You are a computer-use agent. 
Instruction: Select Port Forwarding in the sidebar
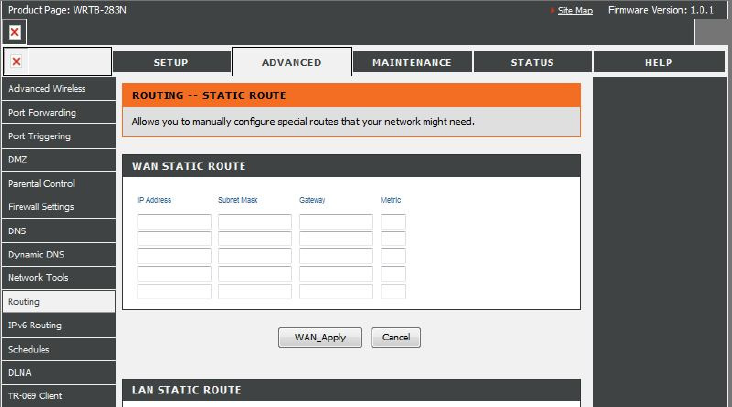point(59,112)
